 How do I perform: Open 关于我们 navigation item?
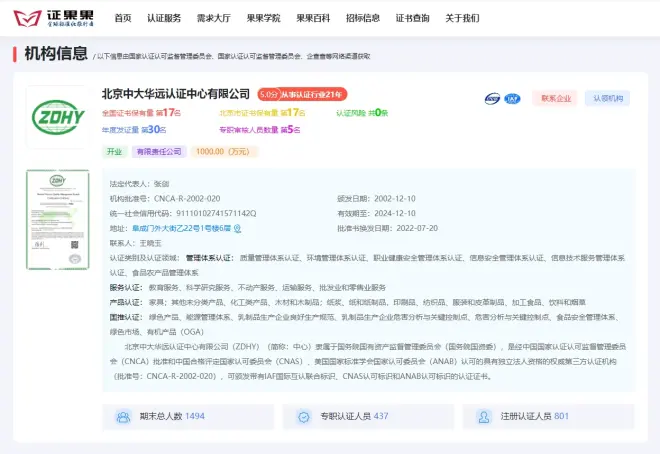[462, 18]
